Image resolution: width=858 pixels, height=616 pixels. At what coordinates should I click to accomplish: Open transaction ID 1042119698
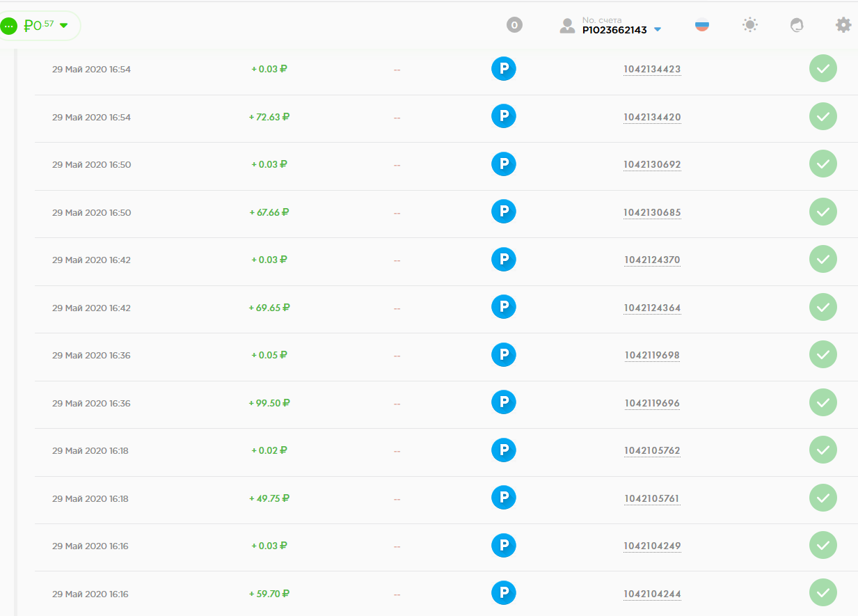tap(652, 356)
